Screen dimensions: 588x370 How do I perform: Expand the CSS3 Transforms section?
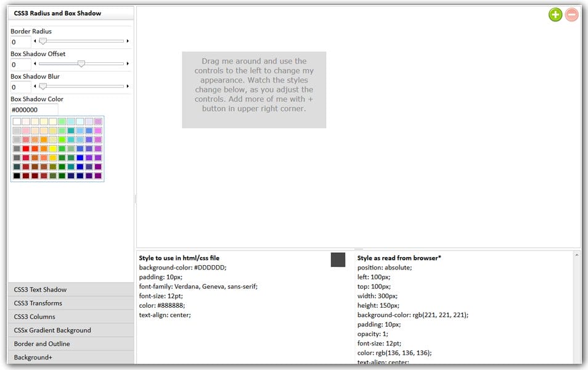point(70,303)
